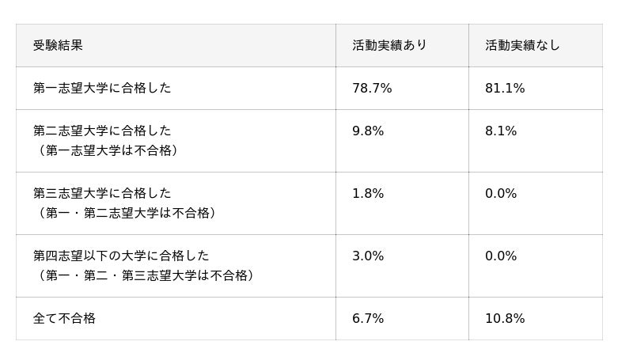Click the 第二志望大学に合格した text

click(102, 131)
